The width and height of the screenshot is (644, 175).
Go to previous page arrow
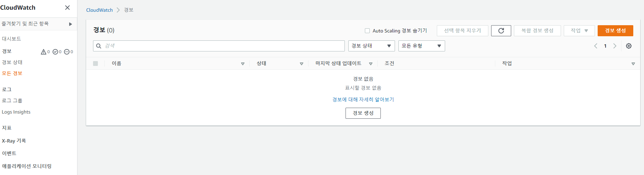coord(596,46)
